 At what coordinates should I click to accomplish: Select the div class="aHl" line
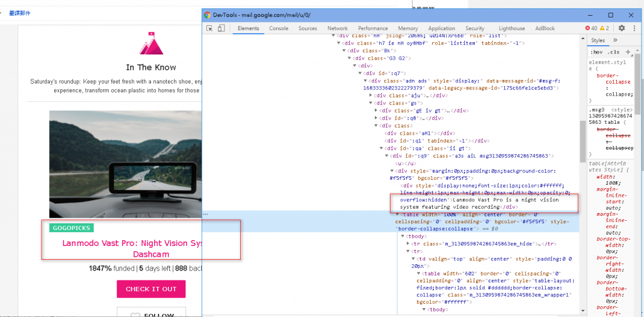(419, 133)
